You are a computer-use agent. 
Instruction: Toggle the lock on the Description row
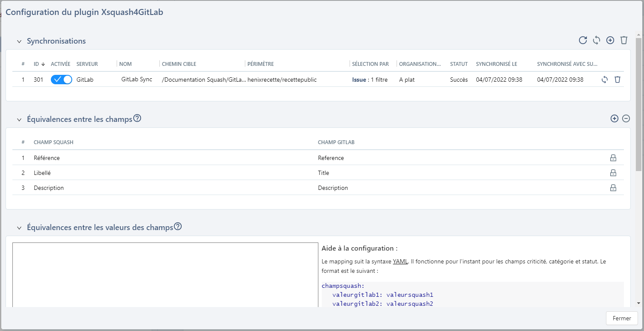[613, 187]
